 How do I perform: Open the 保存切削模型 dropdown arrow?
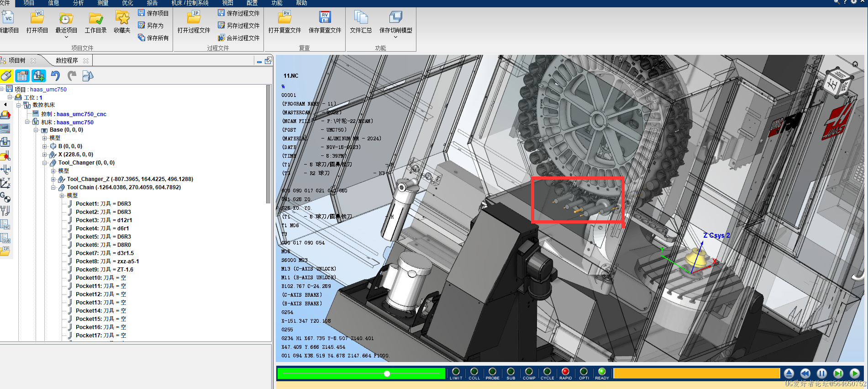[x=395, y=37]
